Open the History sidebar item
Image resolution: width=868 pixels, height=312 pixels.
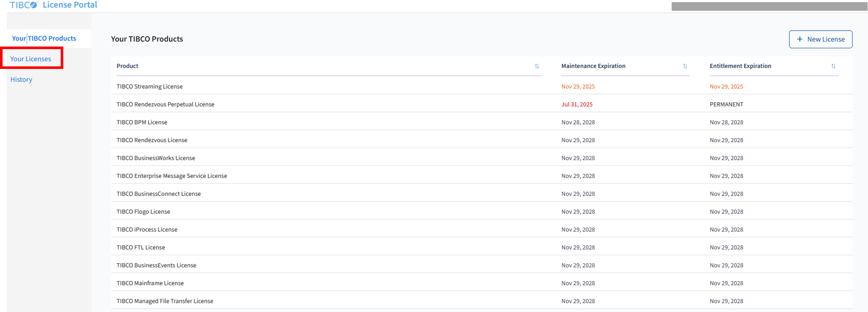(22, 80)
